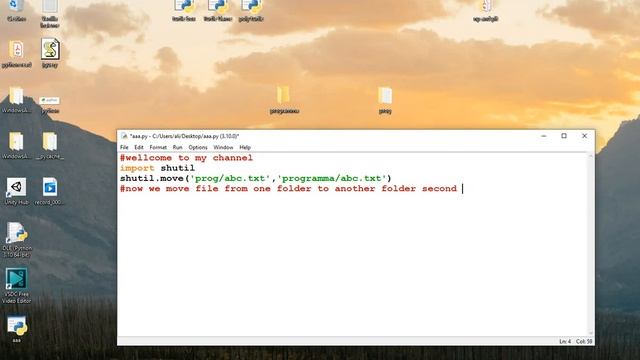Screen dimensions: 640x360
Task: Click the 'prog/abc.txt' string
Action: click(230, 178)
